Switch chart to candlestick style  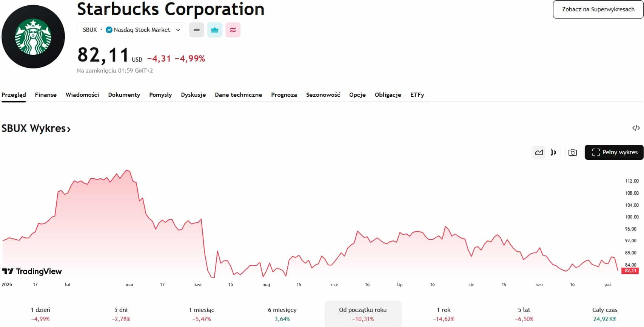pos(553,152)
